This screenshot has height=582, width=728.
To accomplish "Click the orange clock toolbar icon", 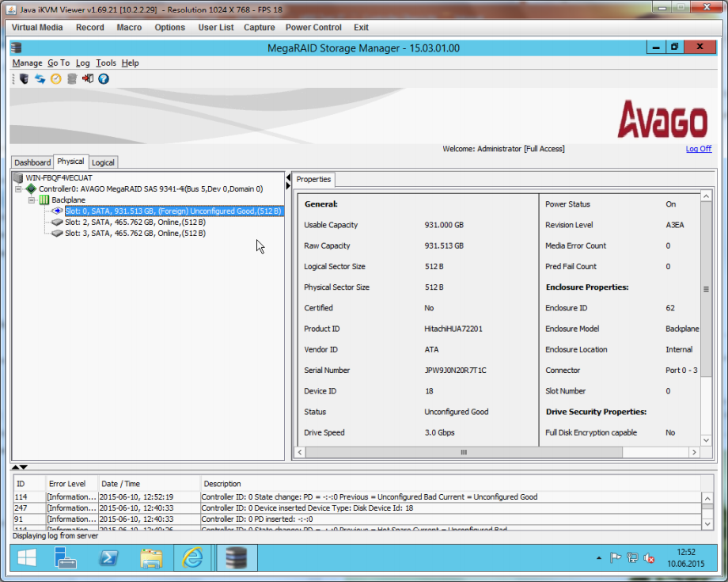I will click(55, 78).
